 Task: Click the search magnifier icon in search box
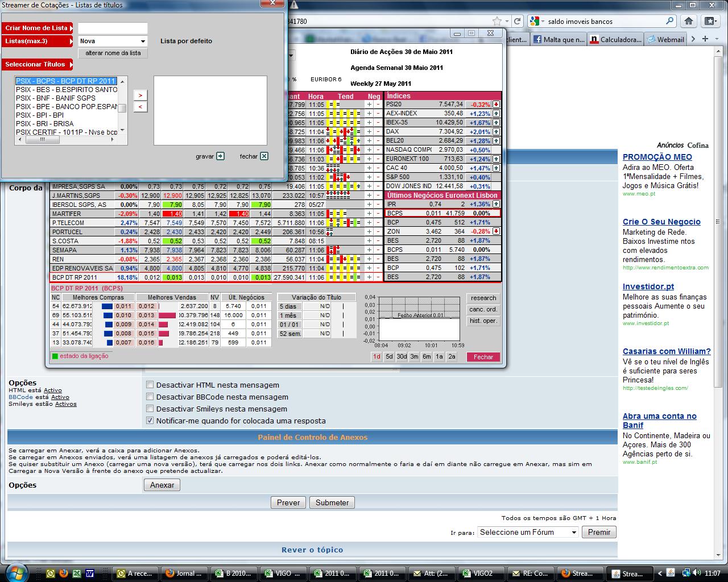coord(669,21)
